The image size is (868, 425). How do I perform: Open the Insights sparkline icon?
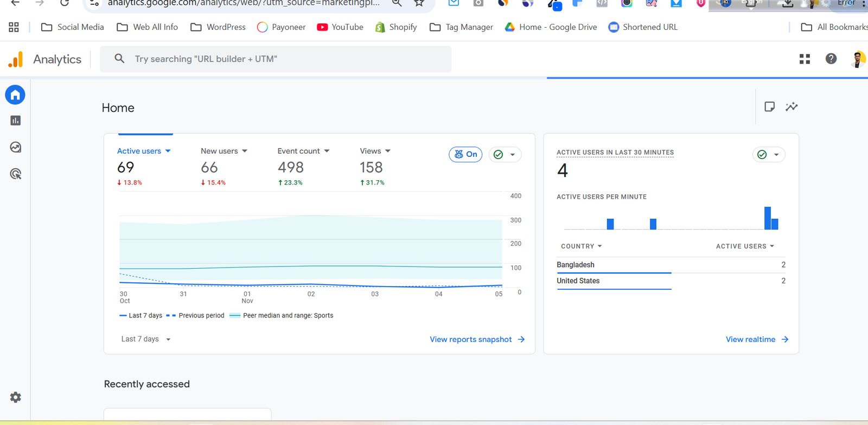[x=792, y=106]
